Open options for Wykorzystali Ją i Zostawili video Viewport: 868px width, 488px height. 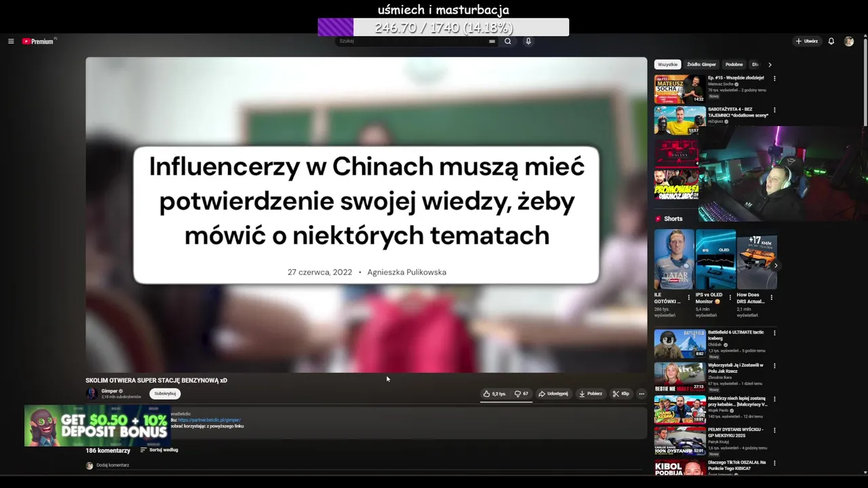click(774, 366)
